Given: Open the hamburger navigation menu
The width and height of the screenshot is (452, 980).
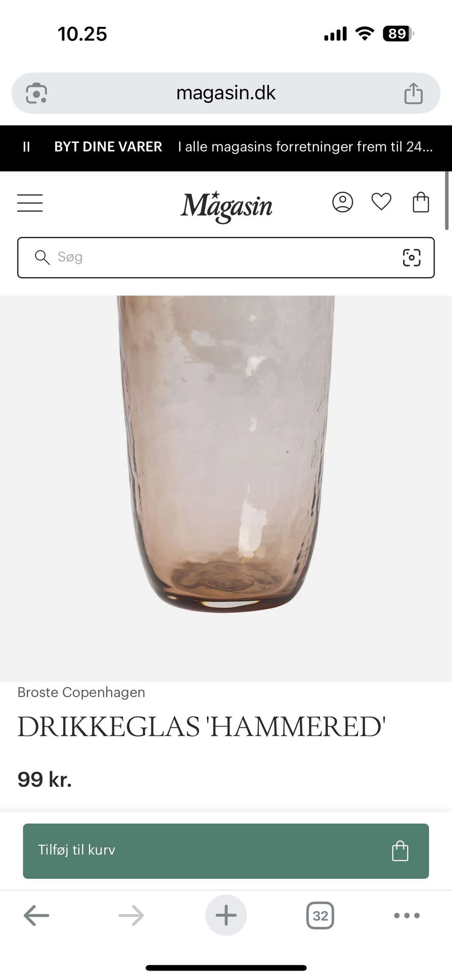Looking at the screenshot, I should (x=30, y=203).
